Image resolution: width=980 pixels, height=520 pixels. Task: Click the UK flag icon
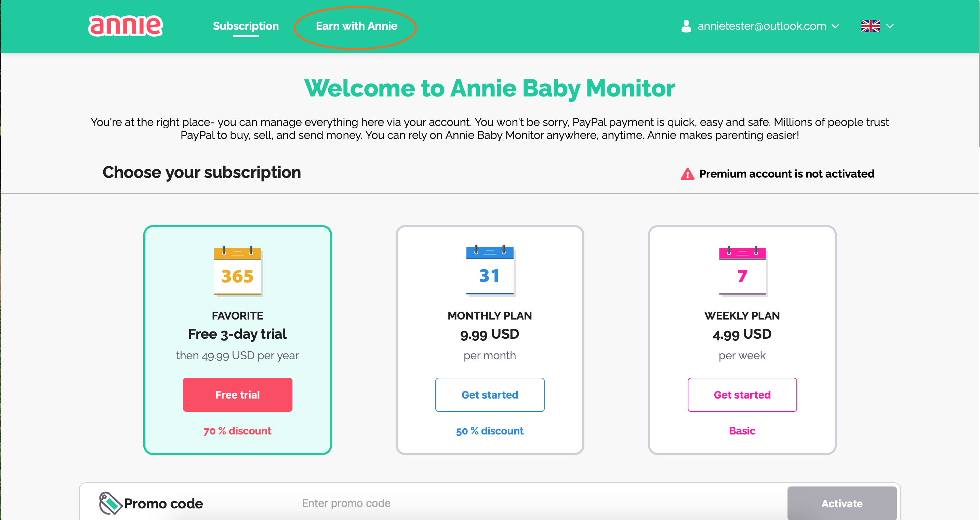pyautogui.click(x=870, y=26)
